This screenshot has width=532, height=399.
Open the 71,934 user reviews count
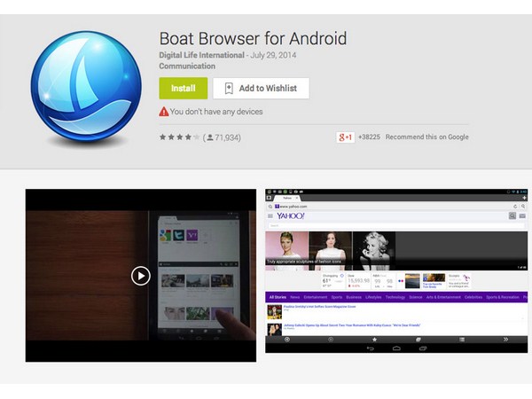(x=222, y=137)
